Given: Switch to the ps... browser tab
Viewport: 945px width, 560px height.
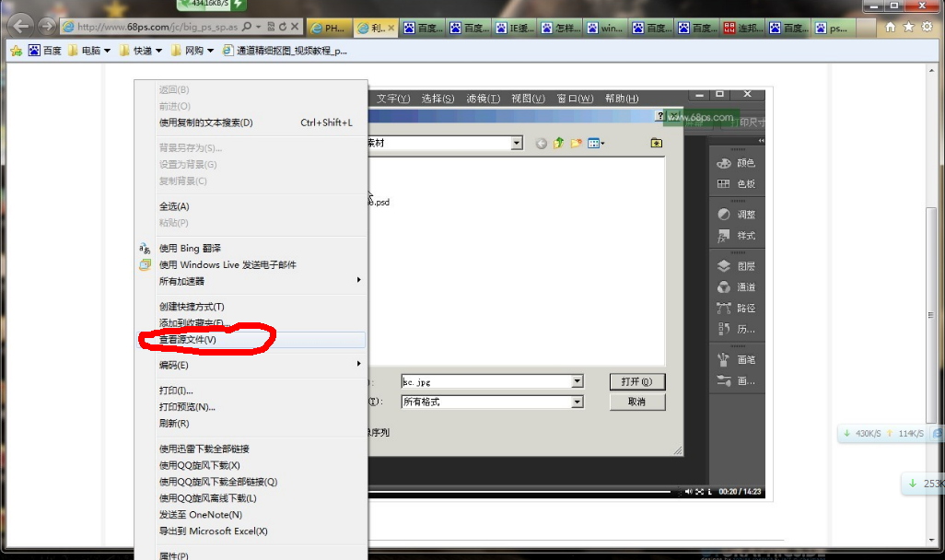Looking at the screenshot, I should coord(834,28).
